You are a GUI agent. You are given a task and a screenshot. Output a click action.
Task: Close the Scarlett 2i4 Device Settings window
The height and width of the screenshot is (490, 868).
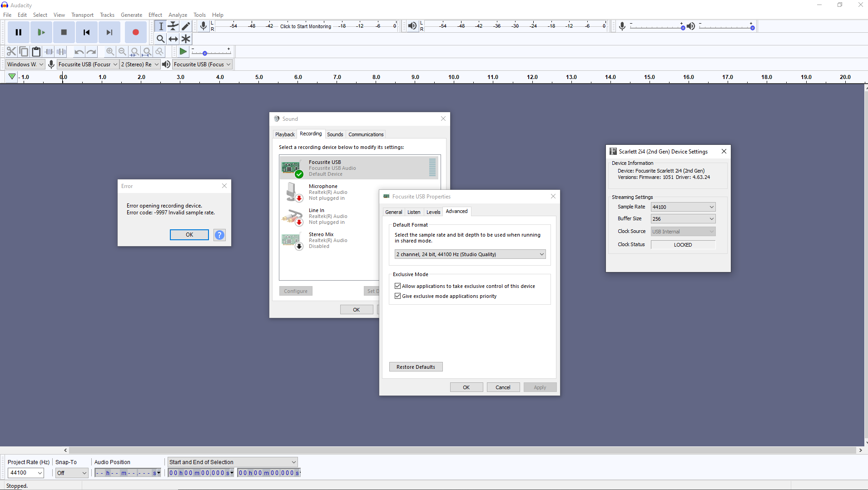pyautogui.click(x=724, y=151)
